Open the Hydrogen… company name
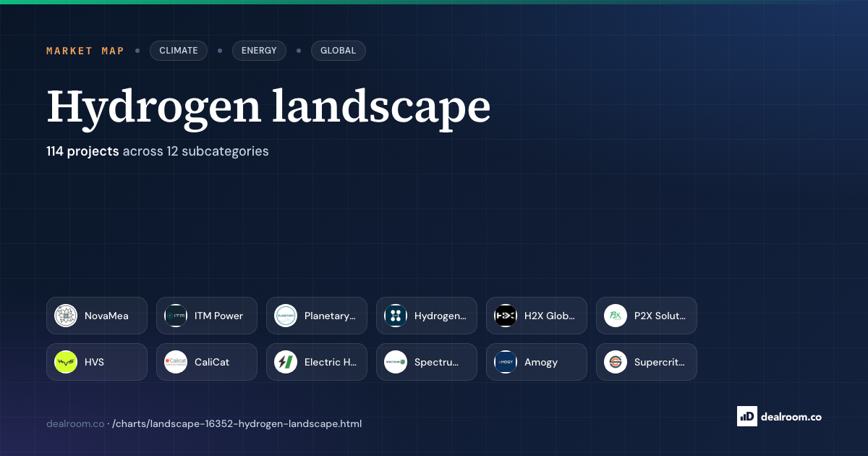 441,316
